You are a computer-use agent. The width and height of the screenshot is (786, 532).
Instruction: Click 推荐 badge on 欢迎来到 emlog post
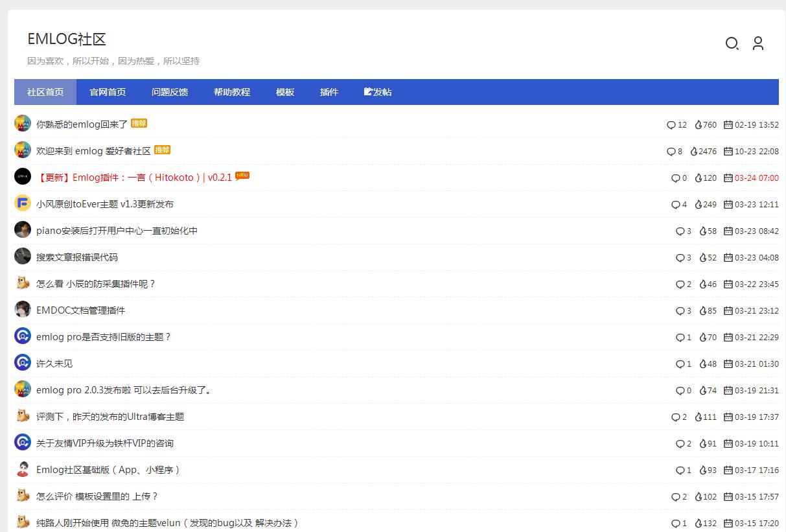coord(162,150)
